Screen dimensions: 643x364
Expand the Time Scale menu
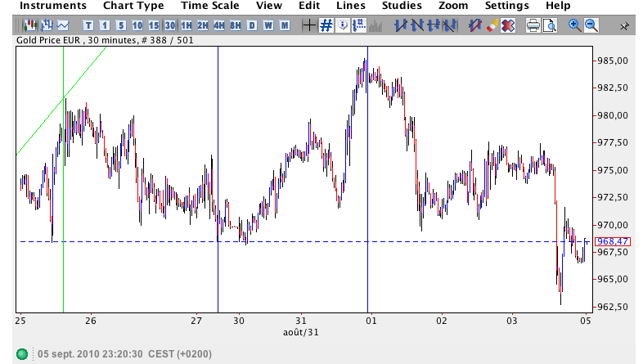click(211, 6)
